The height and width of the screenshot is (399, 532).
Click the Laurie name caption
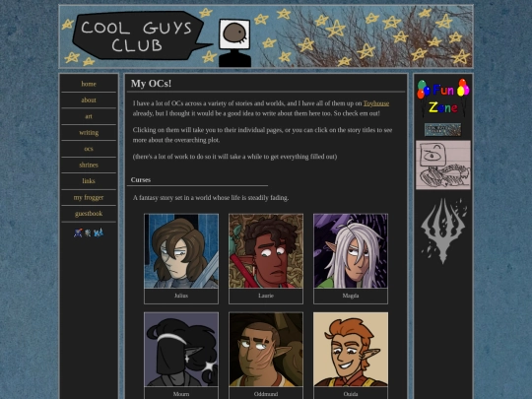[x=266, y=296]
